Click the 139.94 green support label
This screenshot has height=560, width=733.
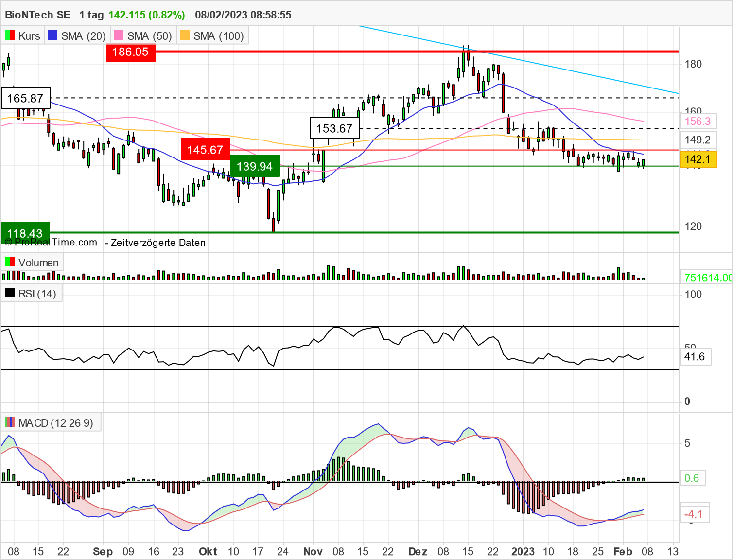[255, 166]
